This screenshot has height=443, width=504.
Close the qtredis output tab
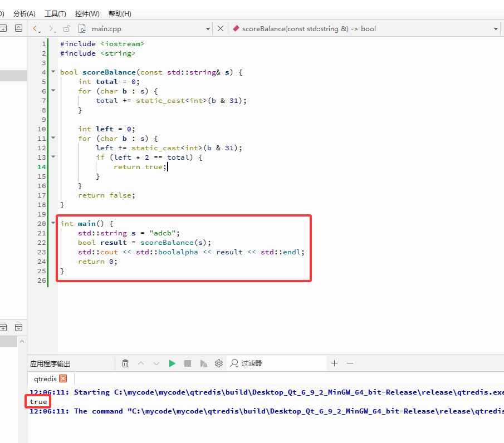(63, 378)
